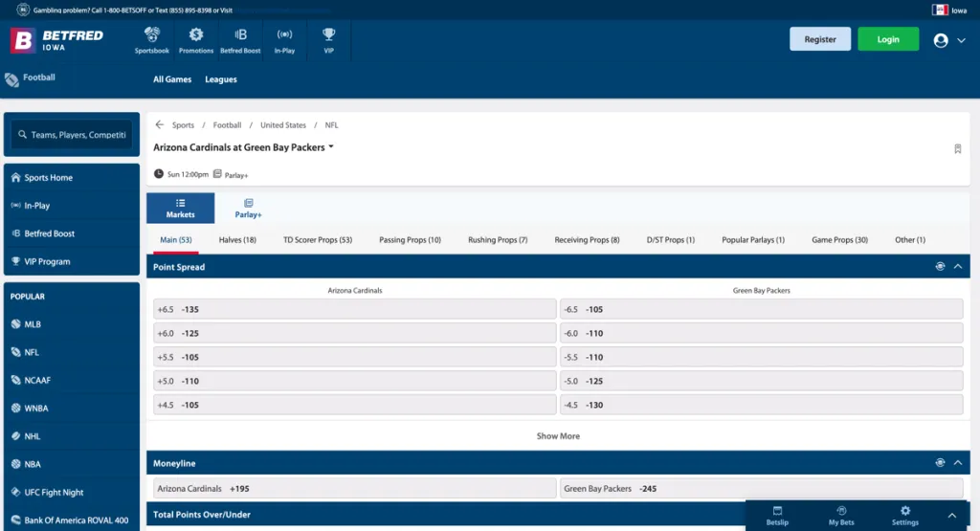Bet Arizona Cardinals +6.5 at -135

point(354,309)
